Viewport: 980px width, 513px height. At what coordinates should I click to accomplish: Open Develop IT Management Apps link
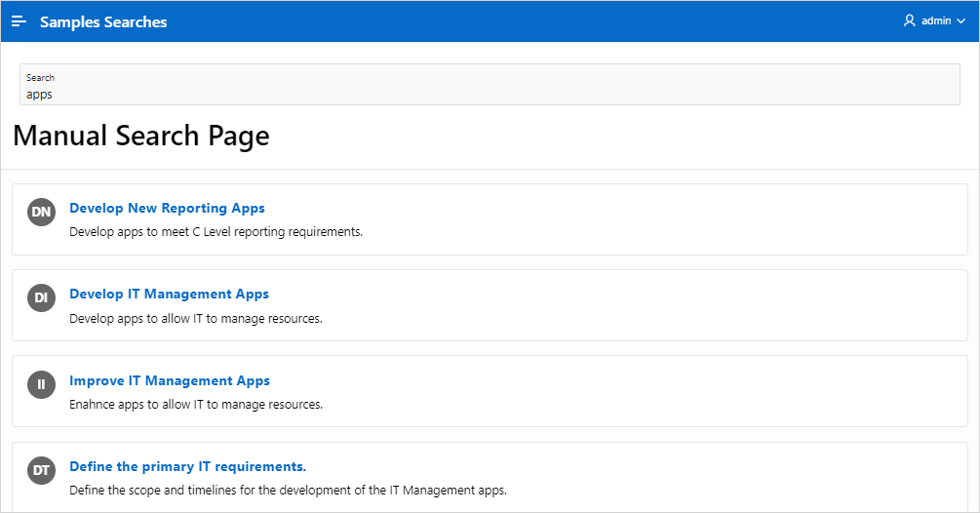click(x=169, y=294)
